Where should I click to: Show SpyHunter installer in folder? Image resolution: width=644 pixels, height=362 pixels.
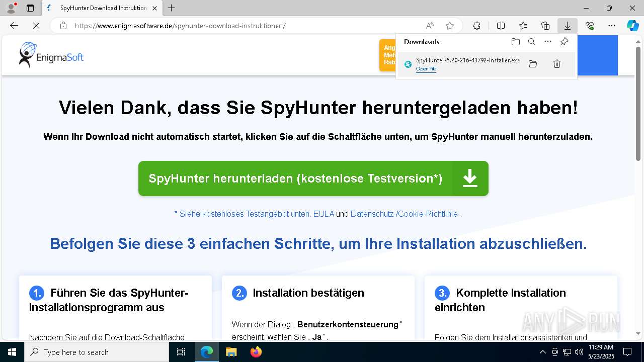point(533,64)
